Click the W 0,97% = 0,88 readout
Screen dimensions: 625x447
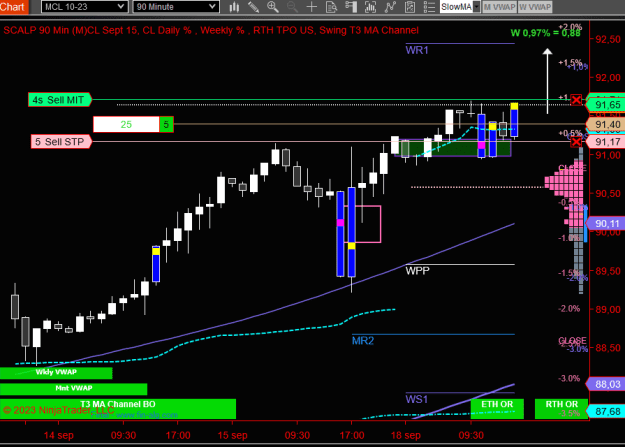[x=546, y=33]
